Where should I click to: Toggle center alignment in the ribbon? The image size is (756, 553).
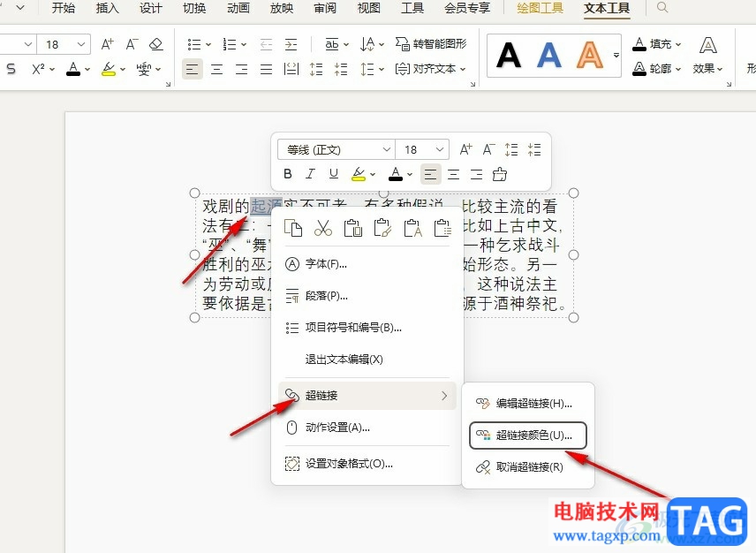(217, 69)
